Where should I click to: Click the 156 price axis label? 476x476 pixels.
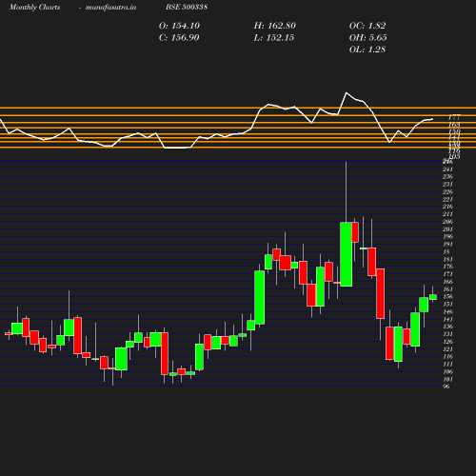(x=447, y=297)
